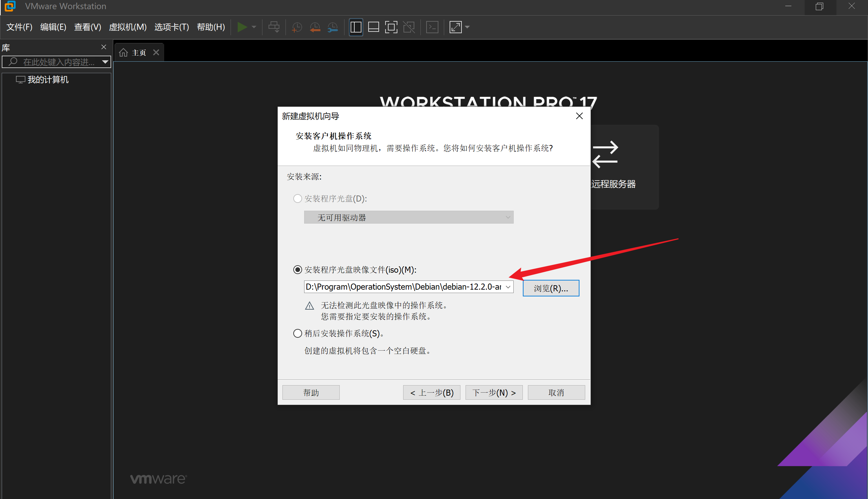
Task: Open the stretch display dropdown arrow
Action: (467, 27)
